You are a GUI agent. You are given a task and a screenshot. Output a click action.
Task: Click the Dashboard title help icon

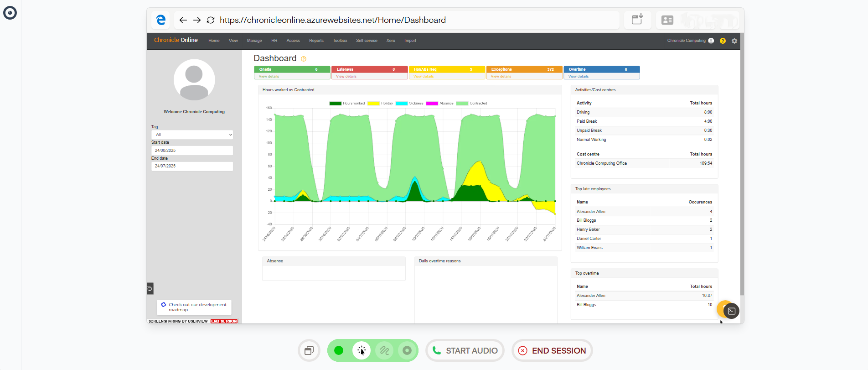click(304, 59)
